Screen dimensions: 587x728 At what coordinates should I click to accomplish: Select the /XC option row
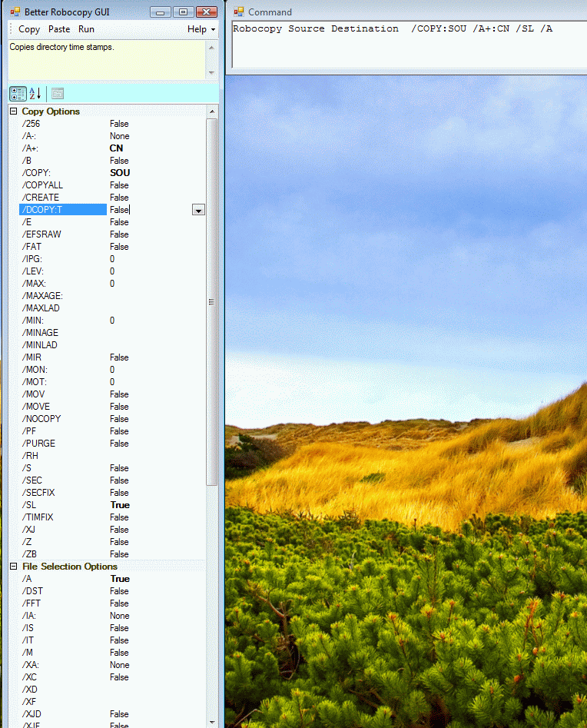tap(113, 677)
